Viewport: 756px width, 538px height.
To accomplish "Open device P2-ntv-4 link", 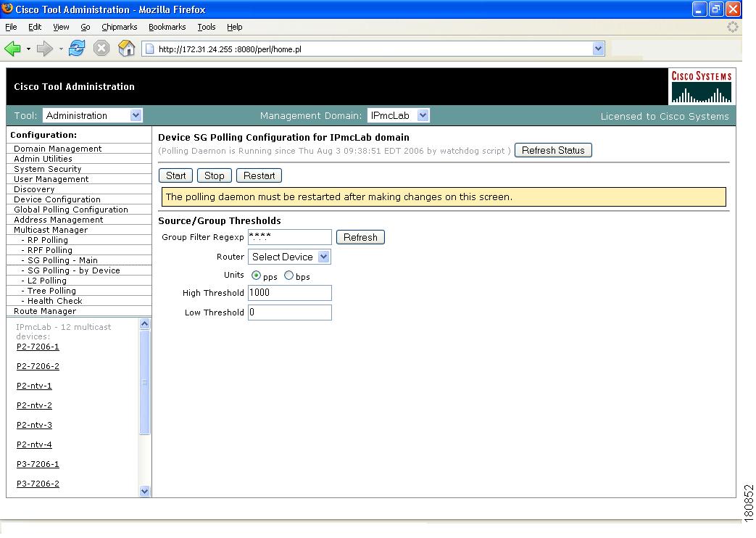I will click(x=34, y=444).
